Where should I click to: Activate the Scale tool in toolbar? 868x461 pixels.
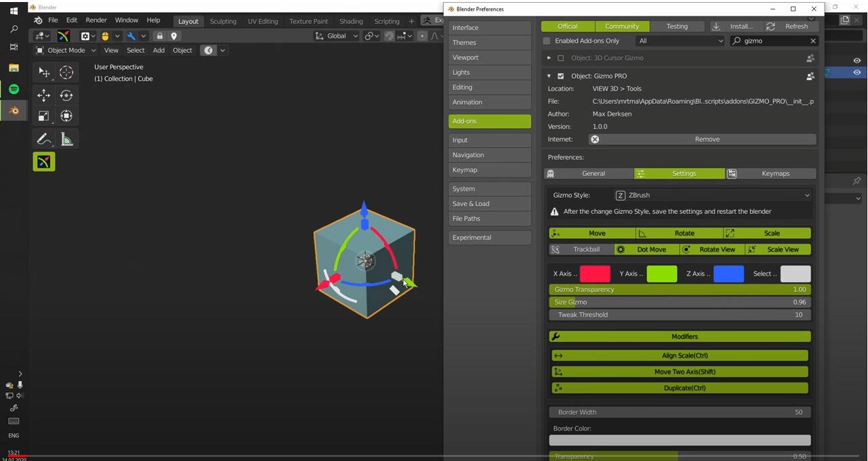pos(44,116)
